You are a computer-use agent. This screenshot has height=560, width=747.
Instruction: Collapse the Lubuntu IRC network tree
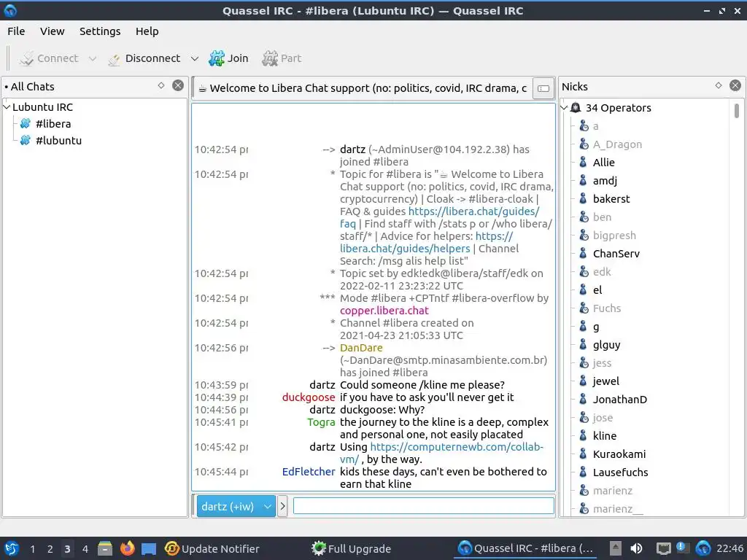(7, 107)
